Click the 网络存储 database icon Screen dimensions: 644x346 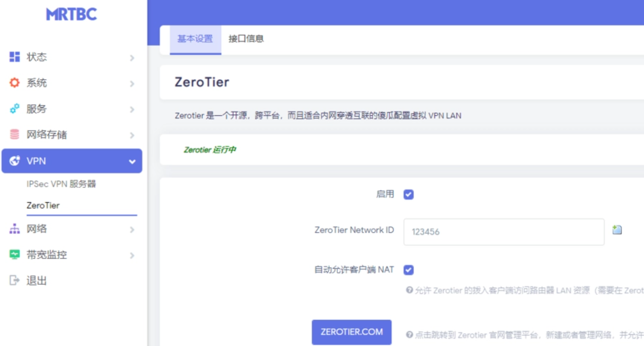(14, 134)
